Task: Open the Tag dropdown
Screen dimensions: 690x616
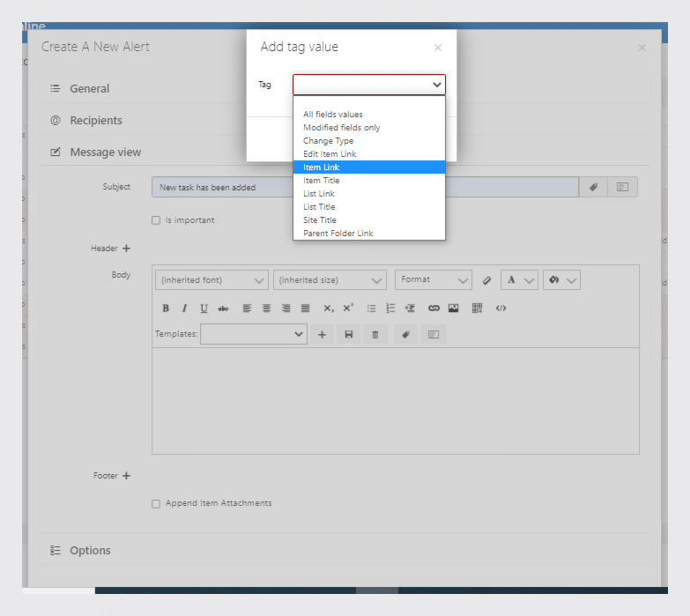Action: point(368,85)
